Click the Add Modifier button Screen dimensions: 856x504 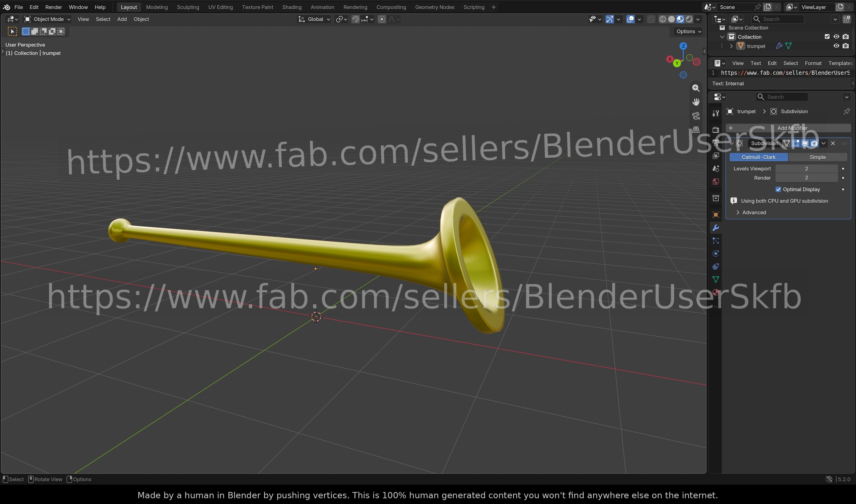tap(788, 128)
